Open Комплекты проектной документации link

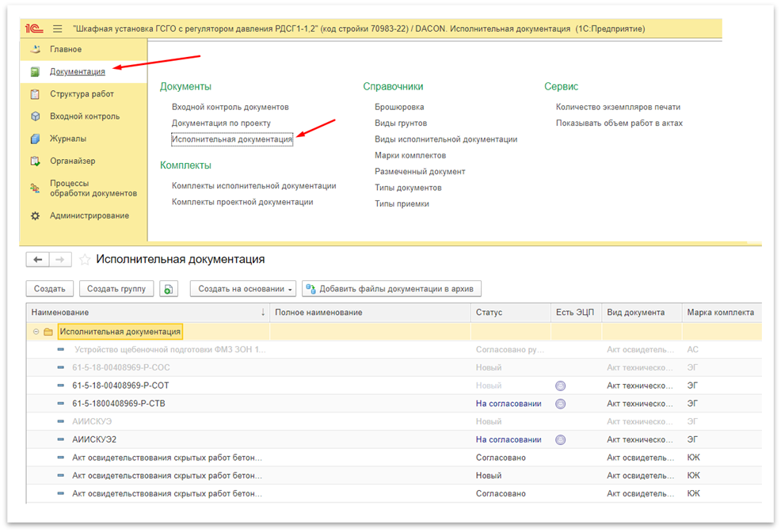242,202
